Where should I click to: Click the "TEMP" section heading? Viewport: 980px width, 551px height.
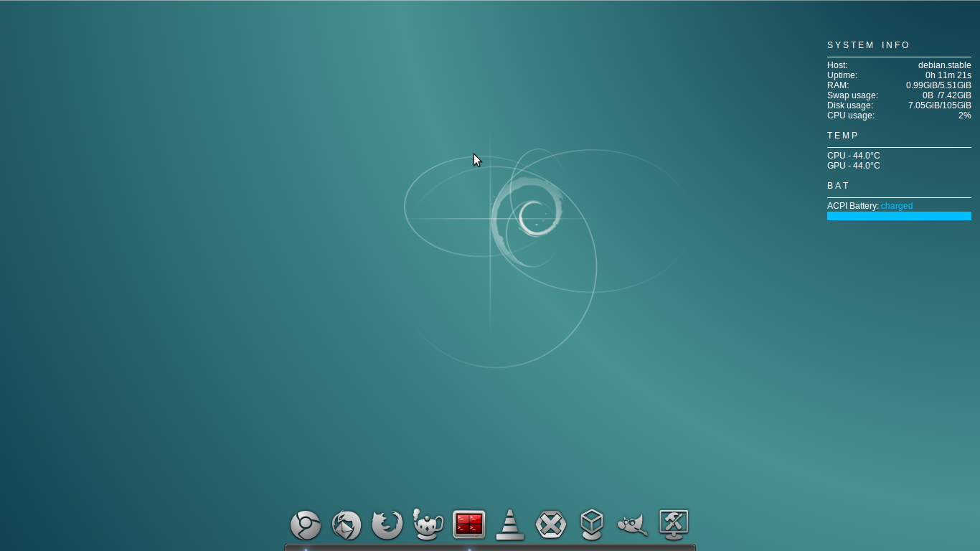(843, 136)
